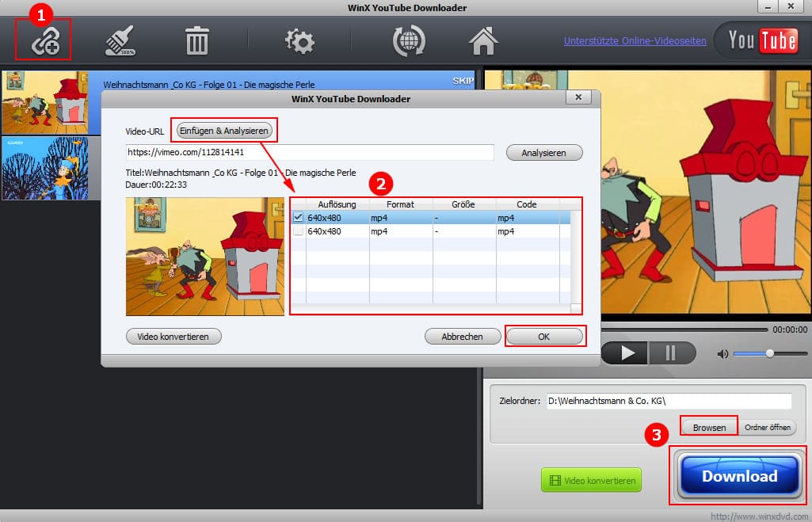Click the Clear completed tasks brush icon
The width and height of the screenshot is (812, 522).
(x=120, y=41)
